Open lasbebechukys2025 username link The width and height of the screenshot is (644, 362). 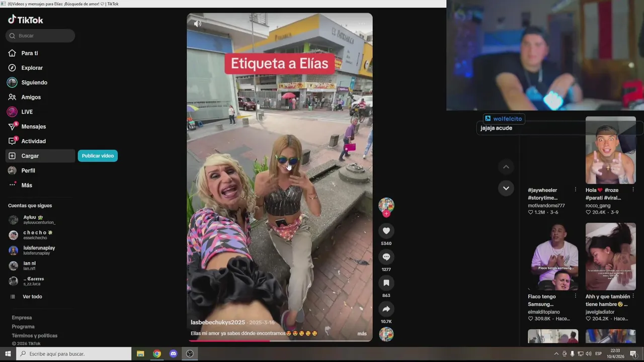click(x=218, y=323)
